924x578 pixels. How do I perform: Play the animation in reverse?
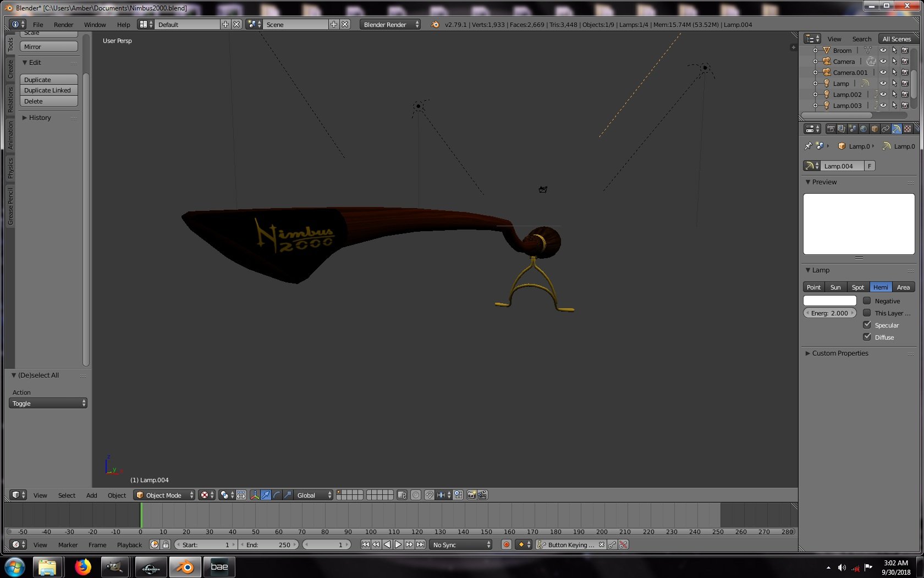click(387, 544)
